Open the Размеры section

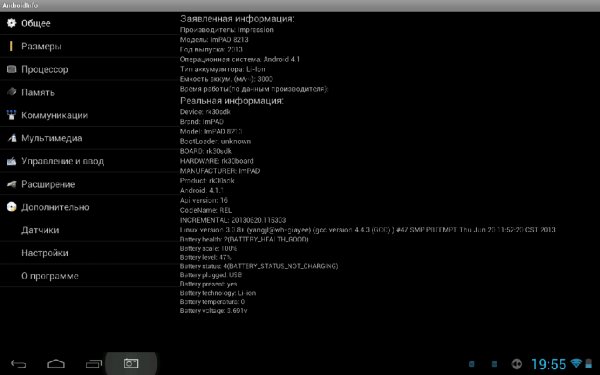click(89, 46)
